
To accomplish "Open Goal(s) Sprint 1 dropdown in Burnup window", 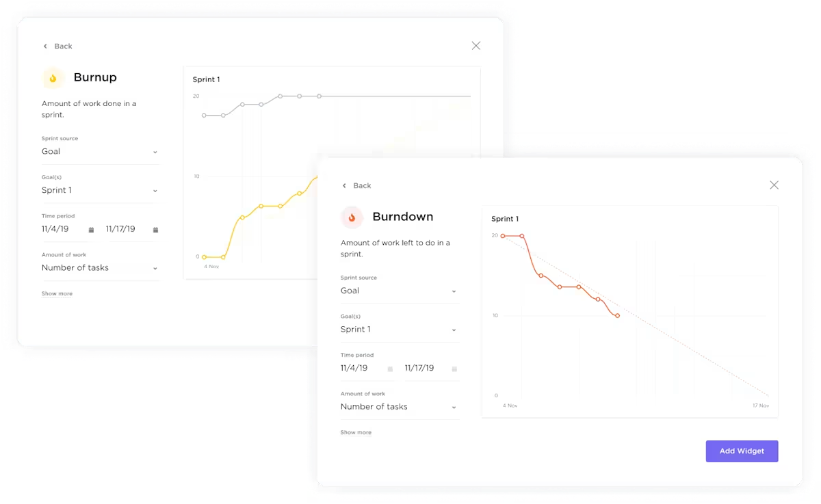I will [100, 190].
